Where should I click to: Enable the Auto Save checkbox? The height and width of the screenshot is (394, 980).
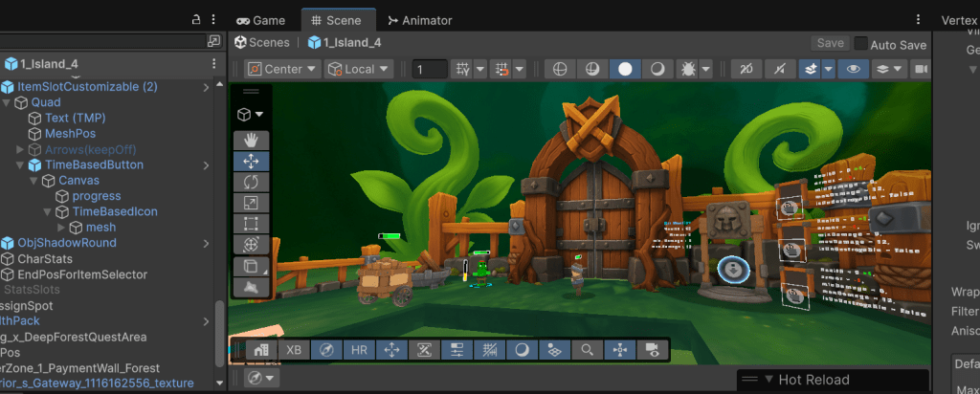[861, 44]
